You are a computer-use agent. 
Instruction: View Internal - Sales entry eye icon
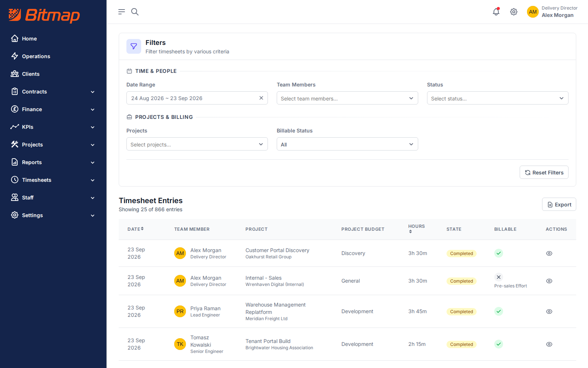[549, 281]
